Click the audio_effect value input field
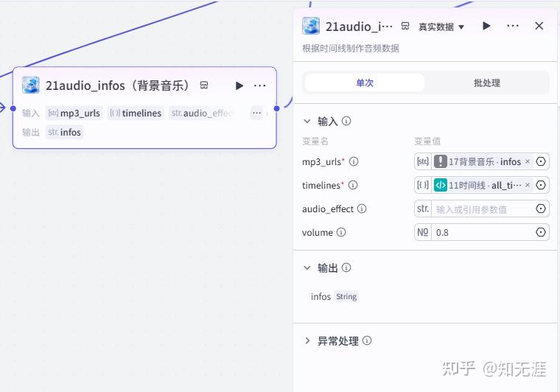This screenshot has height=392, width=560. 483,209
